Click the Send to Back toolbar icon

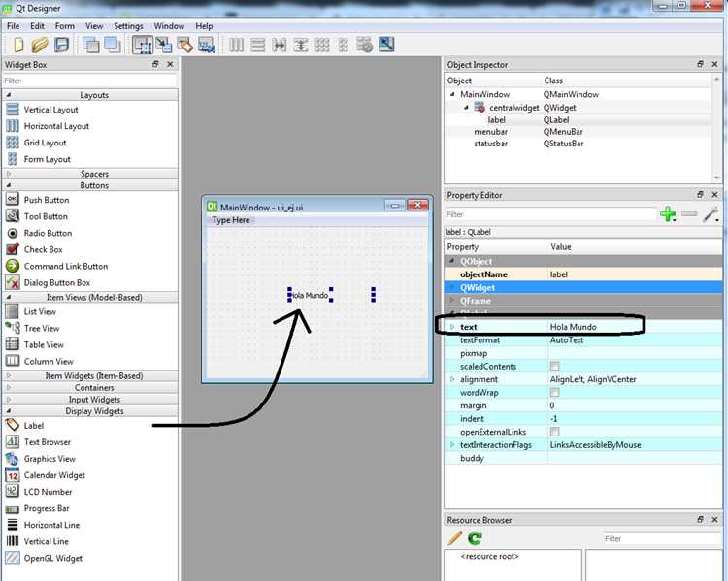90,45
